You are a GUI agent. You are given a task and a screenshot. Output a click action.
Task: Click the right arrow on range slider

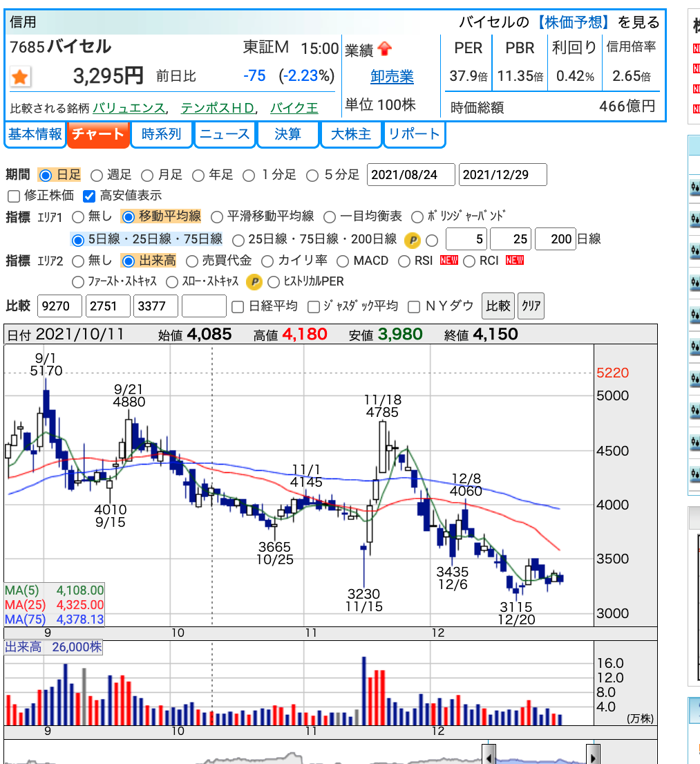pos(593,754)
